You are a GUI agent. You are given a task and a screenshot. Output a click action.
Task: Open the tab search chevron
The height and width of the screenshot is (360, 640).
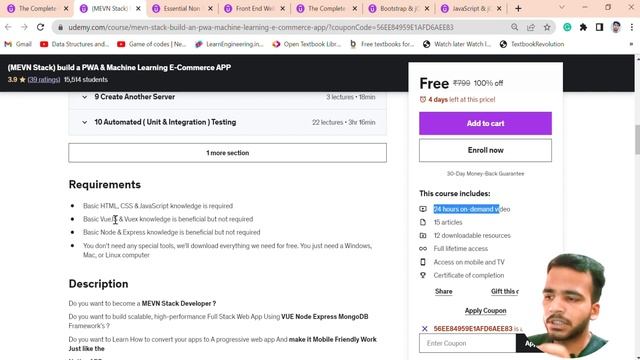562,8
